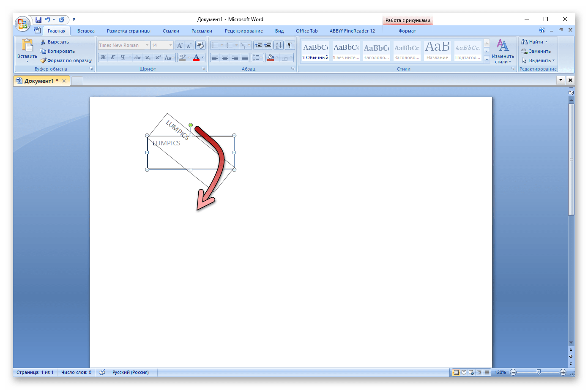The width and height of the screenshot is (588, 390).
Task: Click the Format Painter brush icon
Action: point(43,60)
